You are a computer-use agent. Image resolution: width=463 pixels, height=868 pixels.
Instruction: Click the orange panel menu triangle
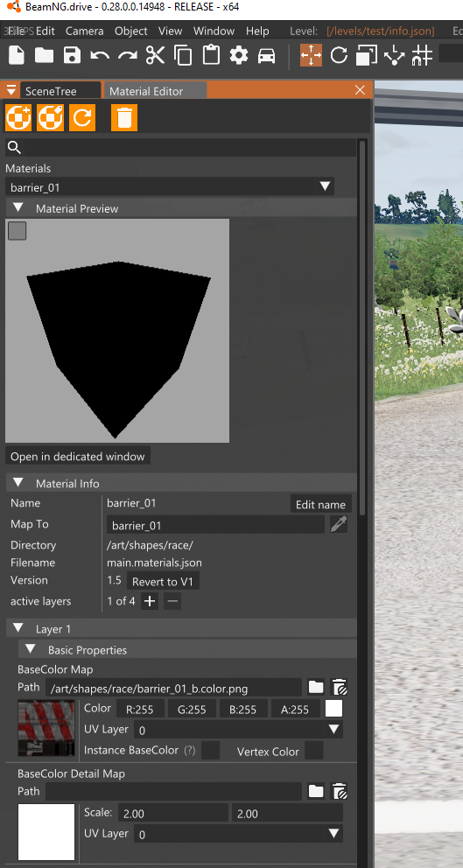pyautogui.click(x=11, y=91)
